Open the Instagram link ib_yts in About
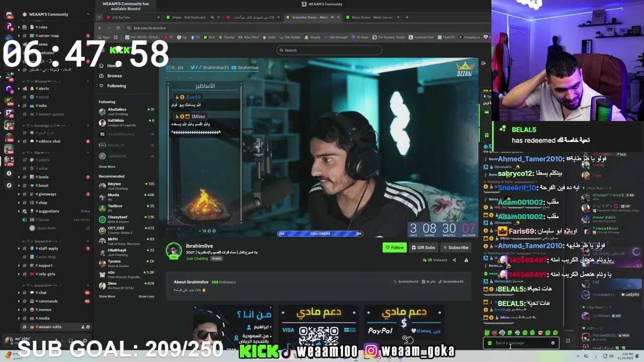 pos(429,282)
